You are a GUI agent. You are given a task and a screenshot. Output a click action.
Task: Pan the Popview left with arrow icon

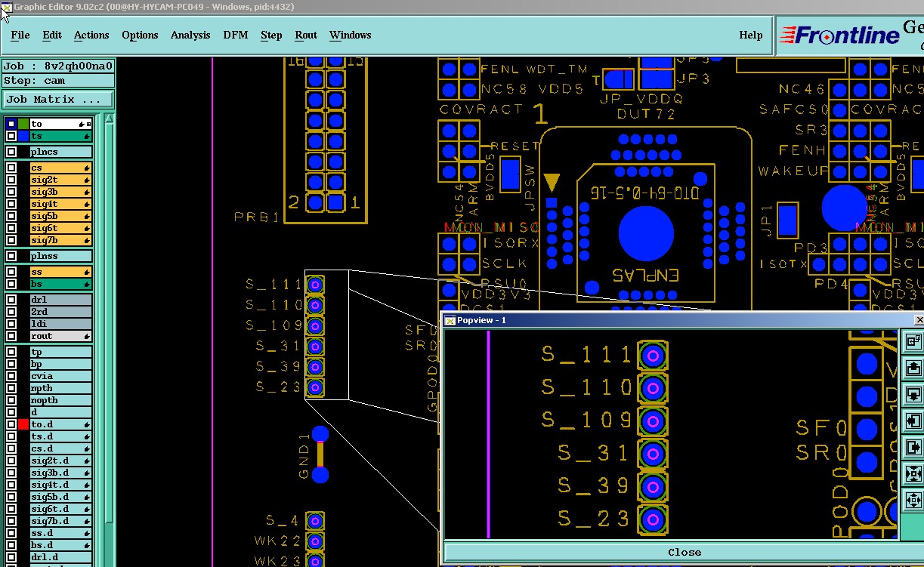(x=913, y=421)
